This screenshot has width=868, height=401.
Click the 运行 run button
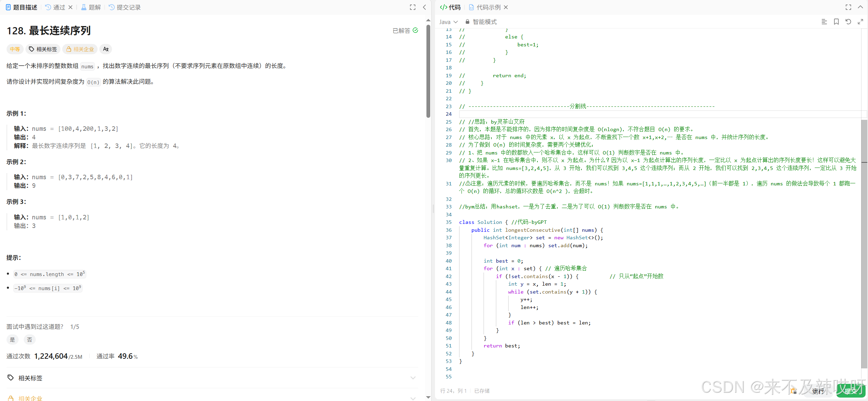[818, 391]
